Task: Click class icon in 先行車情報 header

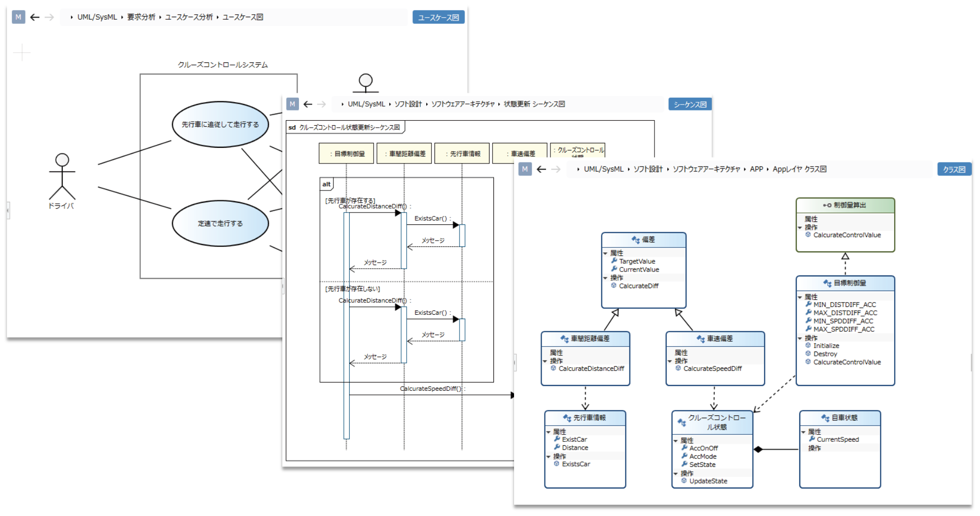Action: [x=567, y=418]
